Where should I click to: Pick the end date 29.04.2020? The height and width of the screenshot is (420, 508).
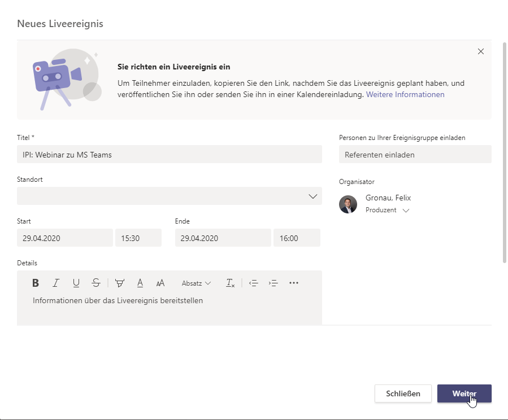(223, 238)
